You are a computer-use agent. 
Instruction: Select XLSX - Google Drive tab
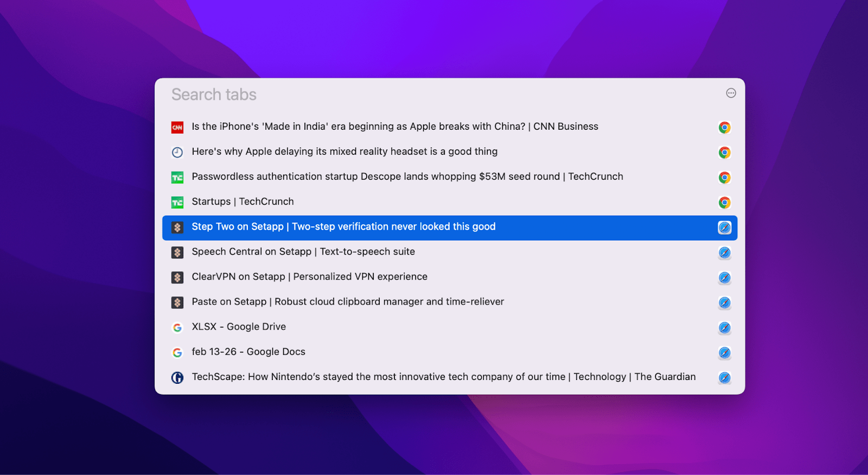click(450, 327)
